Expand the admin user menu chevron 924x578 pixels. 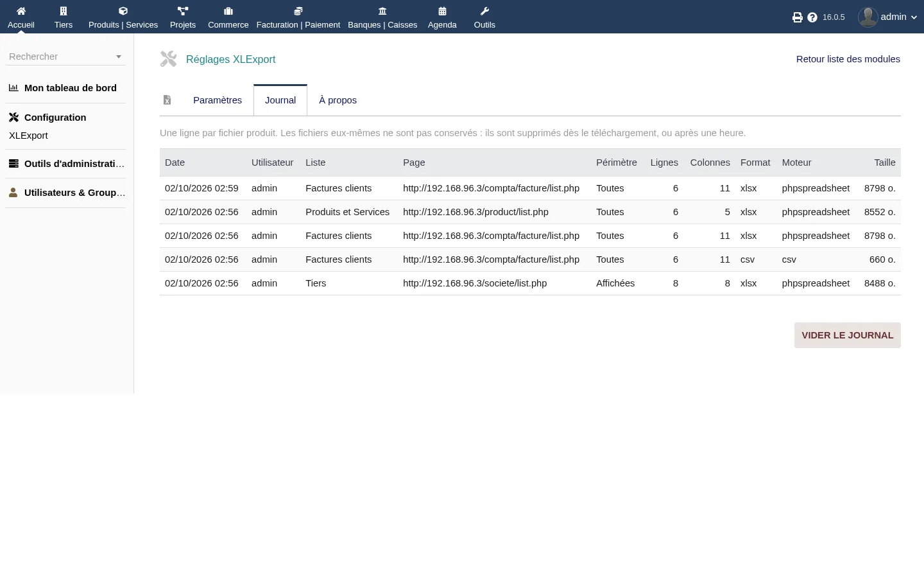point(914,17)
